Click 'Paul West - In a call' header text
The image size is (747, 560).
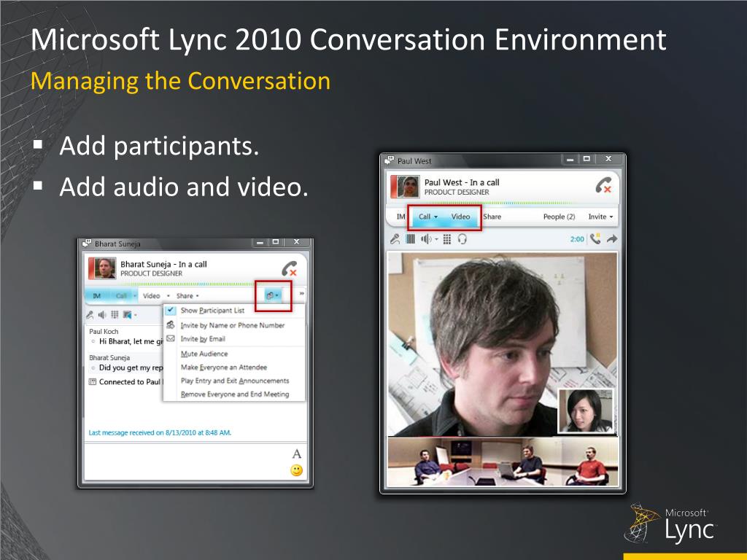click(462, 182)
